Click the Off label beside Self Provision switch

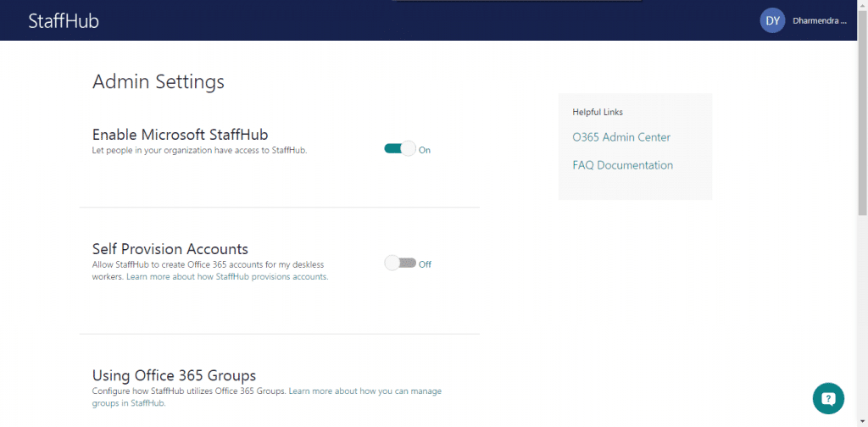tap(425, 264)
